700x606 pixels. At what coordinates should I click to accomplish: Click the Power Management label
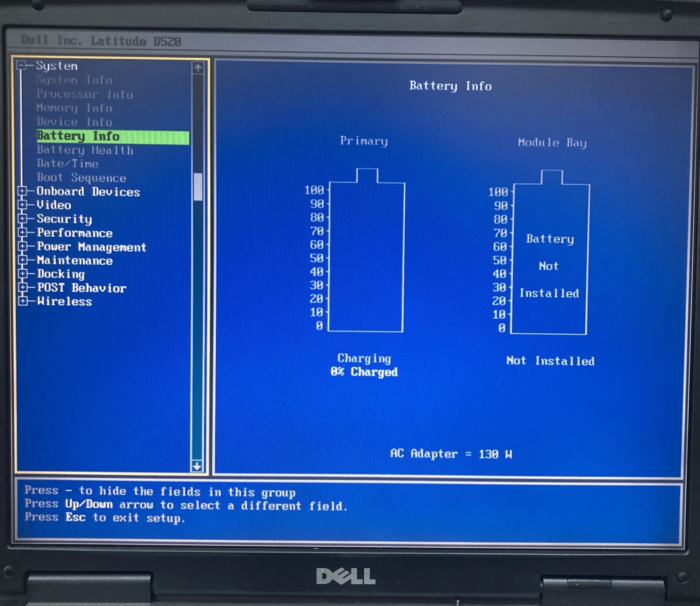pyautogui.click(x=92, y=247)
